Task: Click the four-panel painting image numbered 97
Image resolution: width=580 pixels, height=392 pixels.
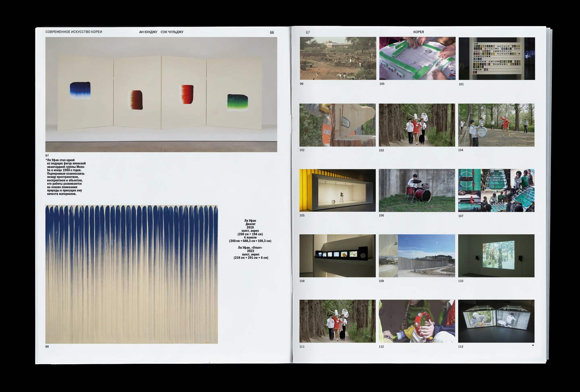Action: point(161,95)
